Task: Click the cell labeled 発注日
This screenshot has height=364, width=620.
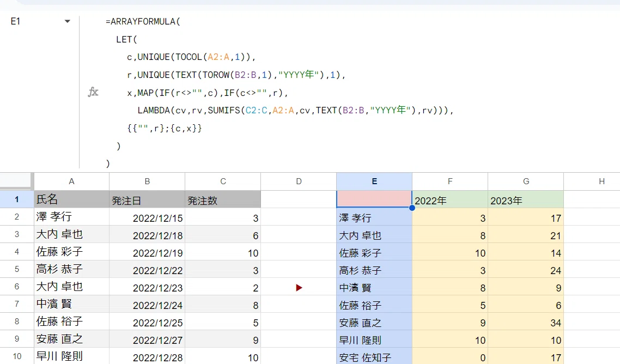Action: (x=147, y=199)
